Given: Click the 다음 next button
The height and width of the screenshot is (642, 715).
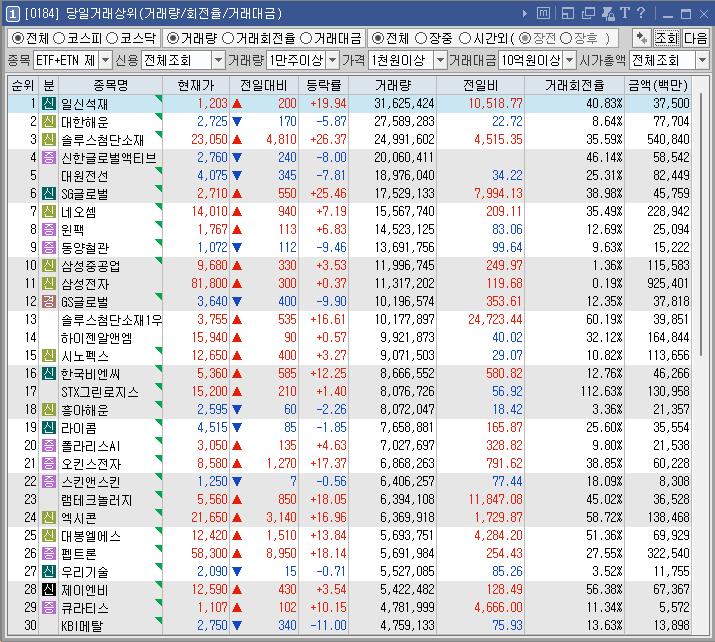Looking at the screenshot, I should [695, 38].
